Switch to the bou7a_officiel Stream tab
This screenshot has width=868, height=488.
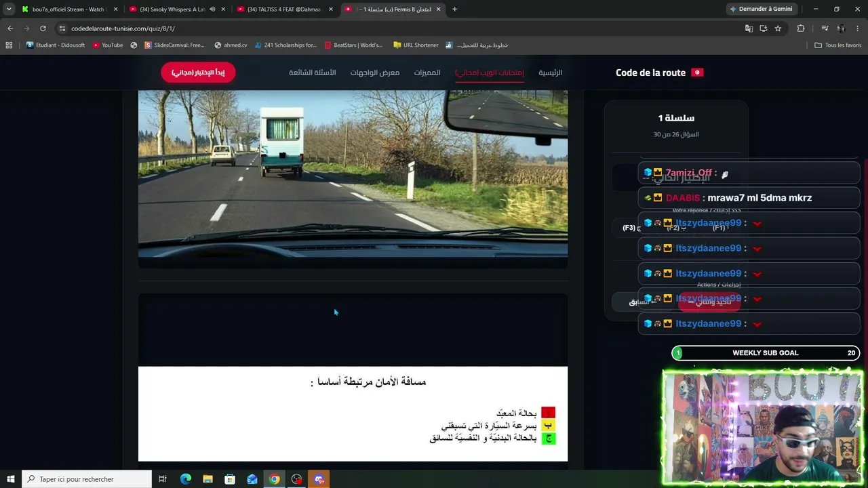coord(69,9)
